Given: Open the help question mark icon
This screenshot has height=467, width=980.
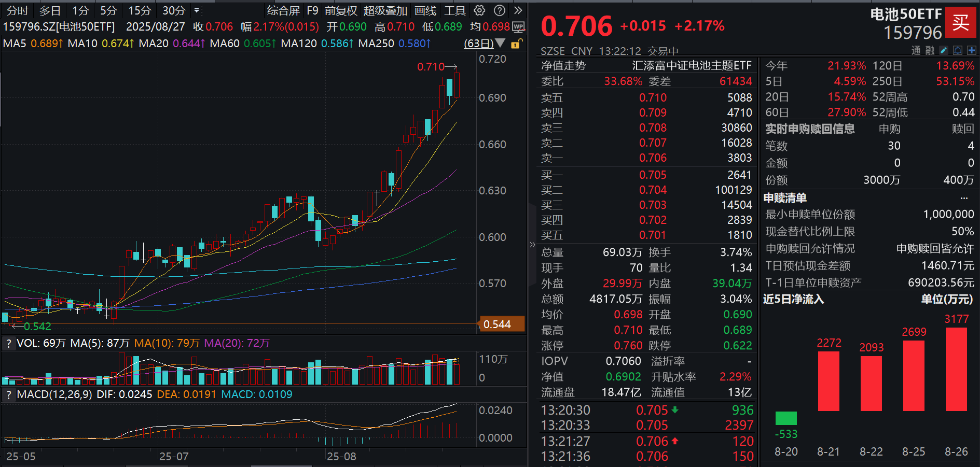Looking at the screenshot, I should point(499,10).
